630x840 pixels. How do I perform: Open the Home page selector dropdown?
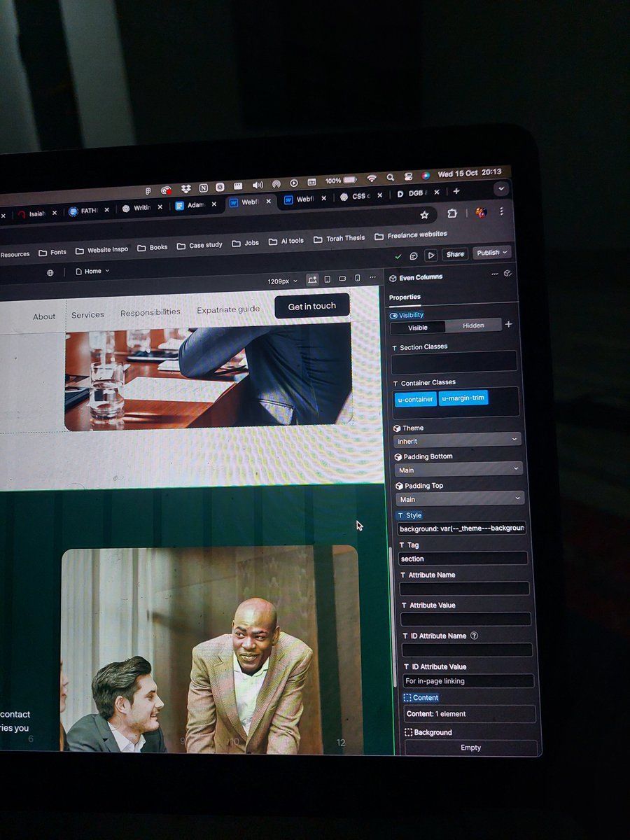point(92,271)
